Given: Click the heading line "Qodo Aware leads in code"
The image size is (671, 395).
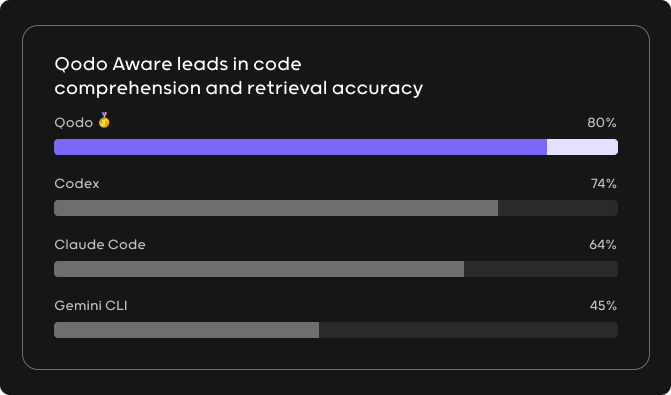Looking at the screenshot, I should point(178,65).
